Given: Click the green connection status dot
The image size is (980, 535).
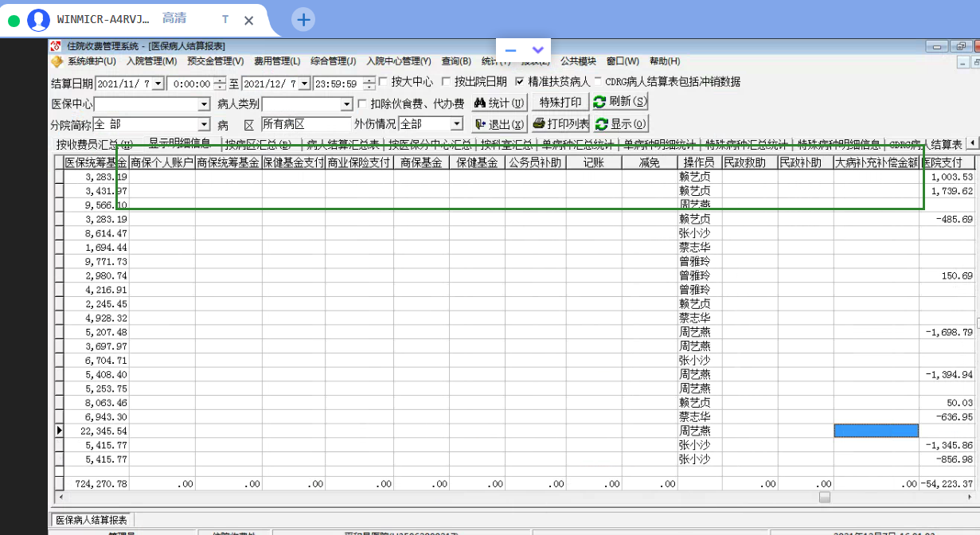Looking at the screenshot, I should click(x=14, y=21).
